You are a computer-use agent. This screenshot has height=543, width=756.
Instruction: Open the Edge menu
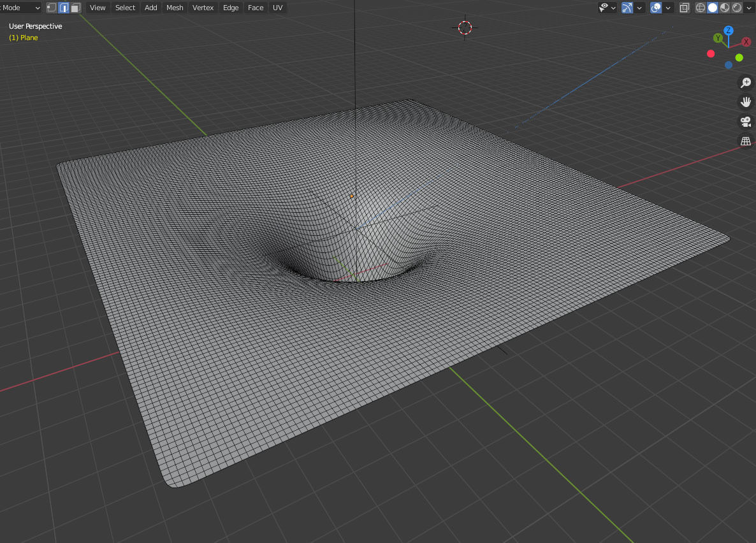(x=231, y=8)
